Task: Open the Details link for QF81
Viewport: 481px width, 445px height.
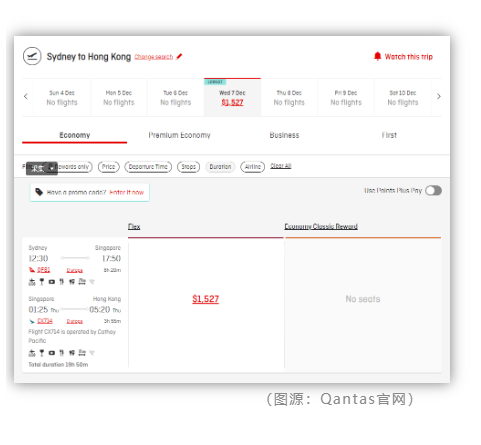Action: (75, 270)
